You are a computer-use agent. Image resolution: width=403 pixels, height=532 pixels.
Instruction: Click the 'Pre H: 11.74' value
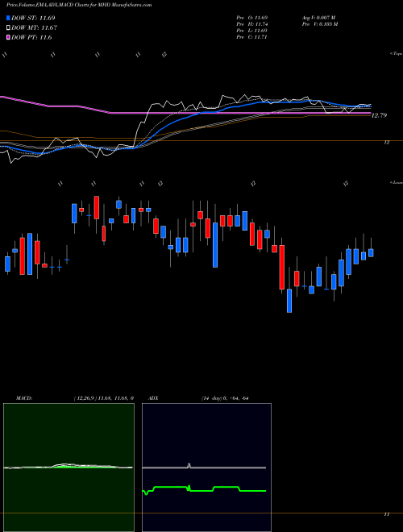click(x=252, y=24)
